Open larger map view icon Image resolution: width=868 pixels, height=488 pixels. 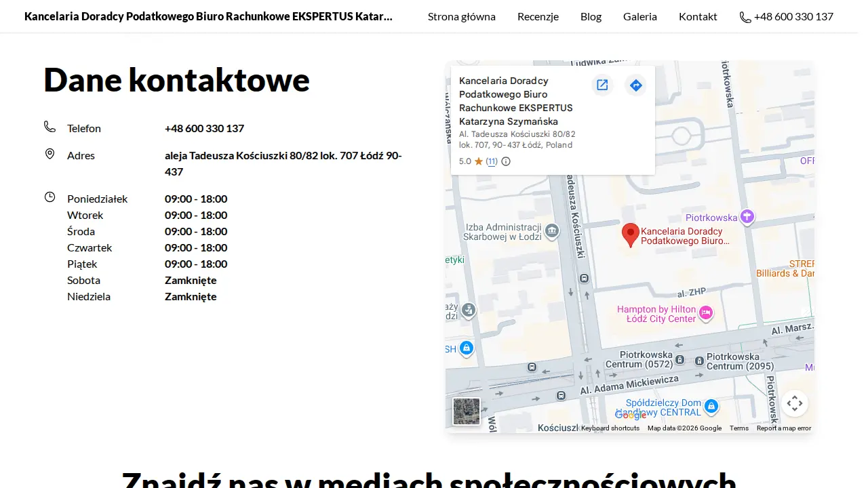click(602, 85)
